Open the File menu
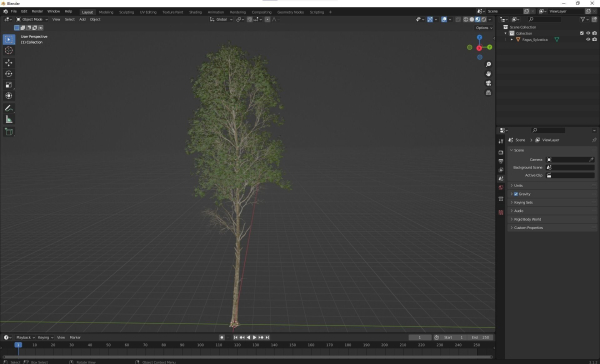 tap(13, 11)
